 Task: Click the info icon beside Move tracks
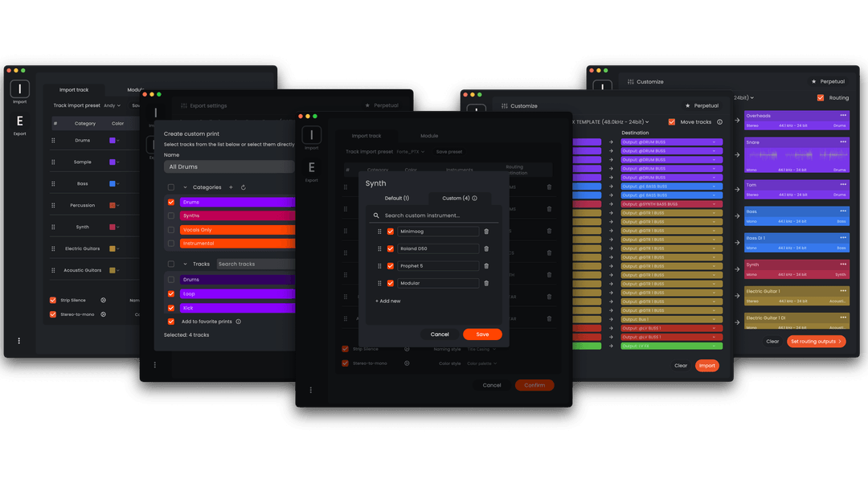point(719,121)
